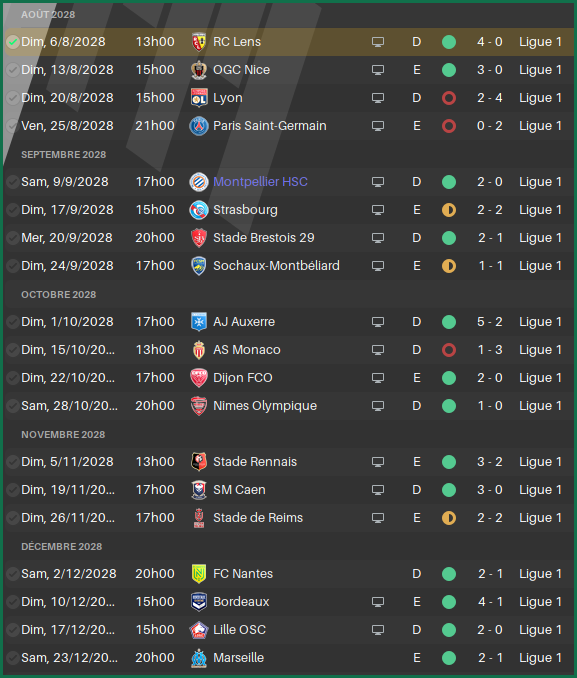Click the Paris Saint-Germain club badge
Viewport: 577px width, 678px height.
tap(199, 126)
